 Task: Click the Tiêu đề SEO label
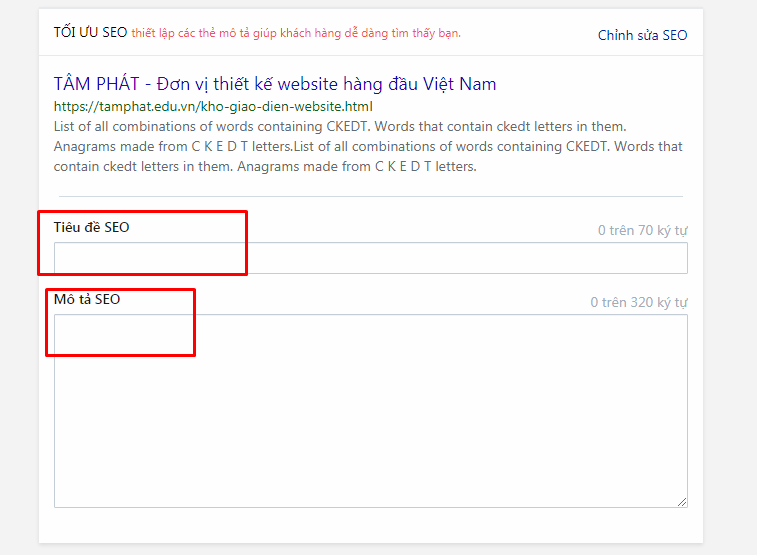[x=91, y=227]
